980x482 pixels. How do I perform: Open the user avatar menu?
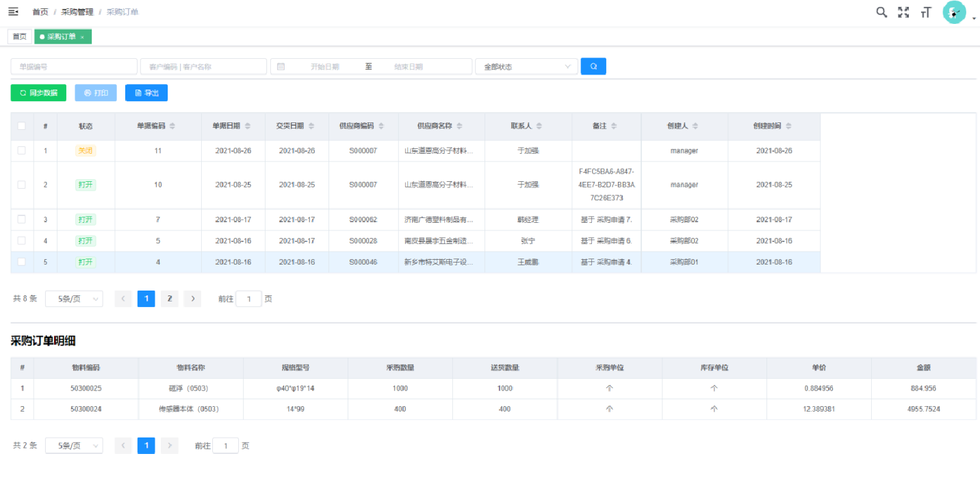click(x=955, y=12)
